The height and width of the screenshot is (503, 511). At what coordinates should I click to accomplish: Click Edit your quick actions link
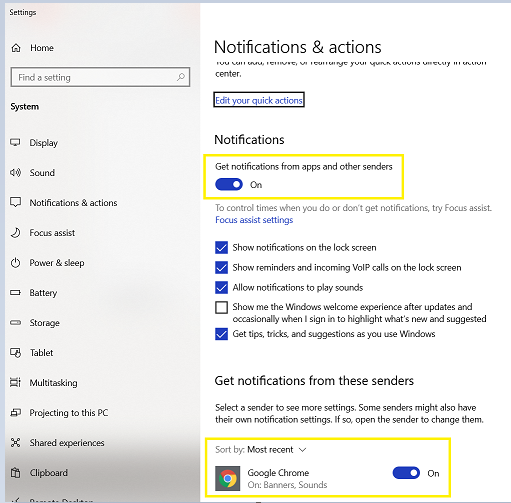(x=259, y=100)
